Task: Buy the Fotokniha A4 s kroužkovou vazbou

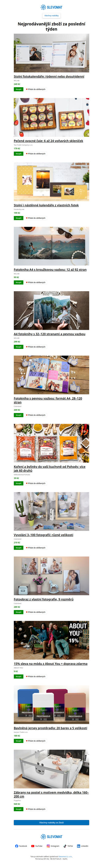Action: (x=19, y=282)
